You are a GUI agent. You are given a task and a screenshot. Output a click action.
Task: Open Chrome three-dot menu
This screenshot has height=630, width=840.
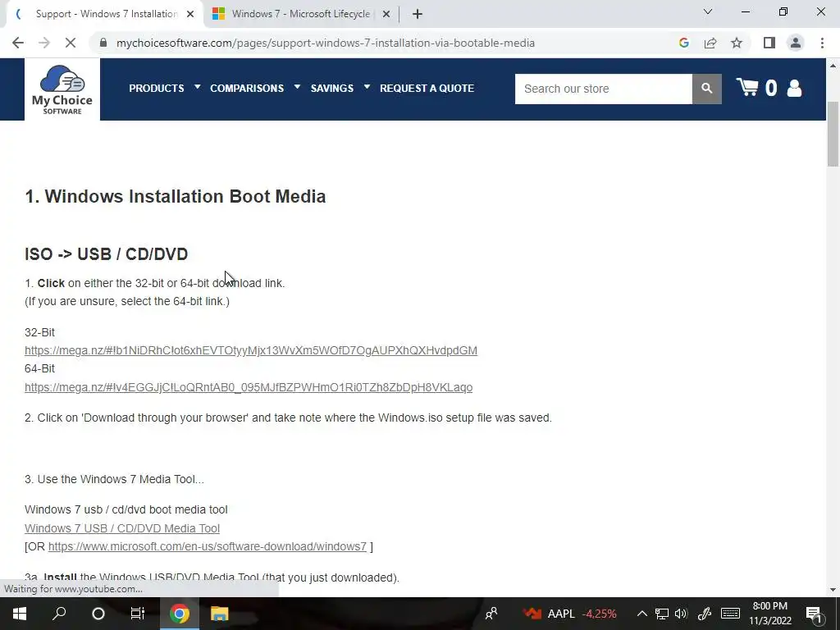point(822,43)
